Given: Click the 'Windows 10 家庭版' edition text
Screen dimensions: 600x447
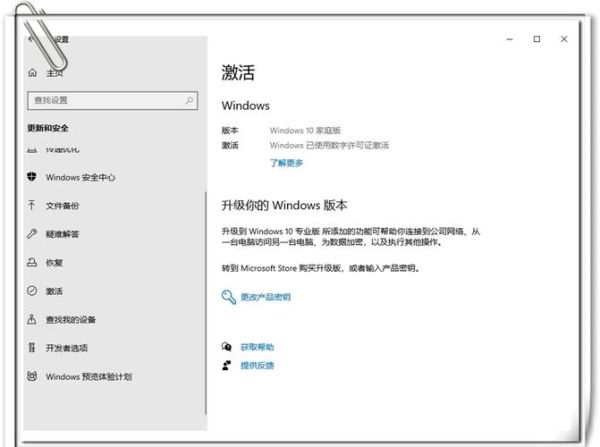Looking at the screenshot, I should coord(305,131).
